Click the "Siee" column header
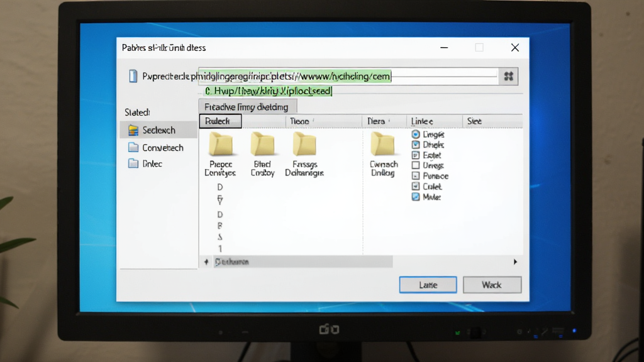Viewport: 644px width, 362px height. 492,121
